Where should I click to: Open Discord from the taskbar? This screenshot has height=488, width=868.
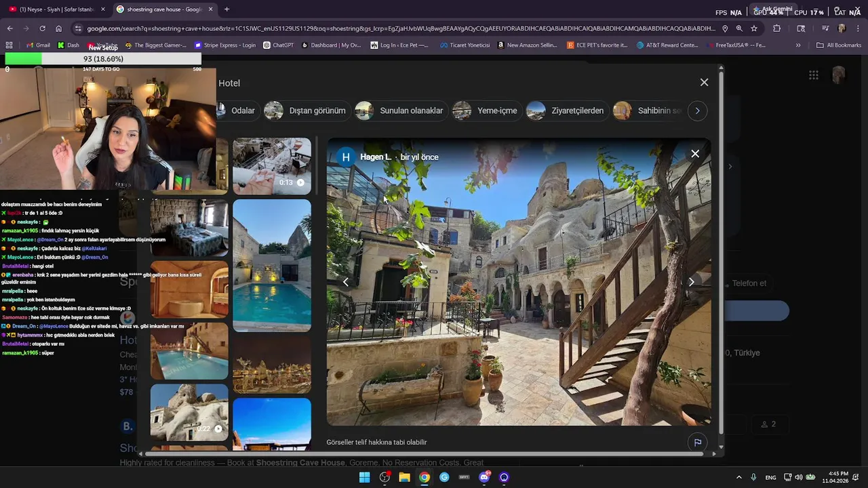coord(484,477)
